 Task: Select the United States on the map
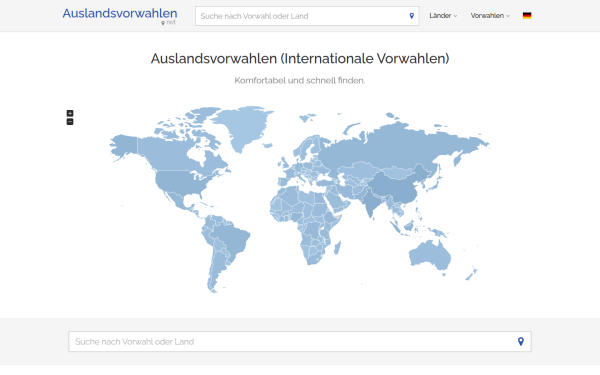click(180, 183)
